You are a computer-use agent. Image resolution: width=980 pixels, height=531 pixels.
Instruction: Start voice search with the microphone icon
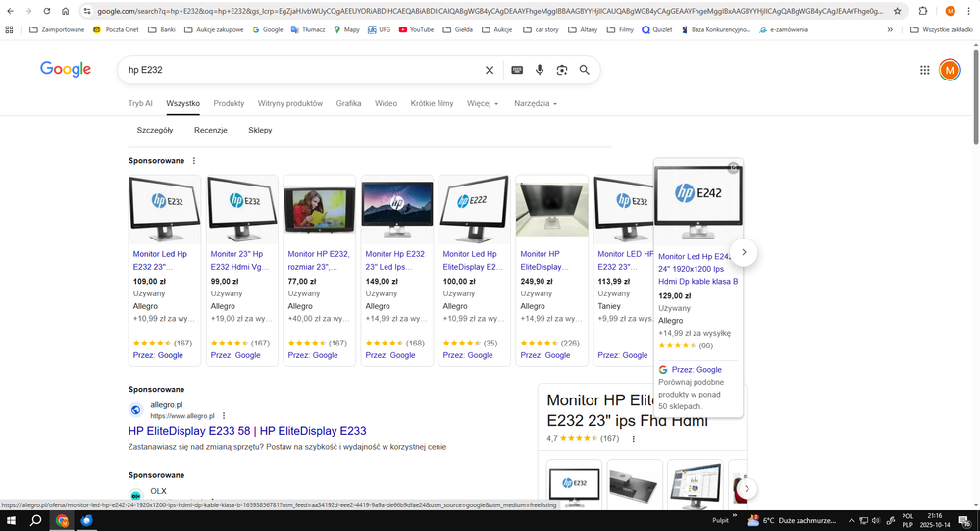coord(540,70)
